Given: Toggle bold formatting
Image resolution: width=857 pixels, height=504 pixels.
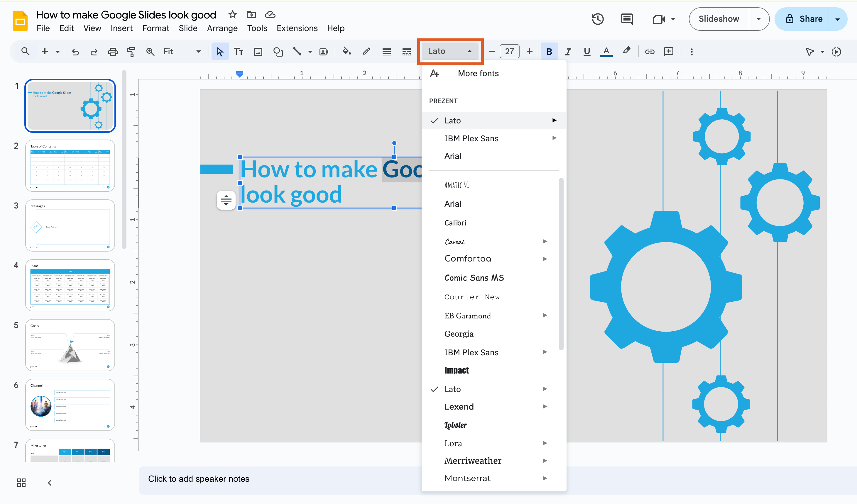Looking at the screenshot, I should 549,52.
